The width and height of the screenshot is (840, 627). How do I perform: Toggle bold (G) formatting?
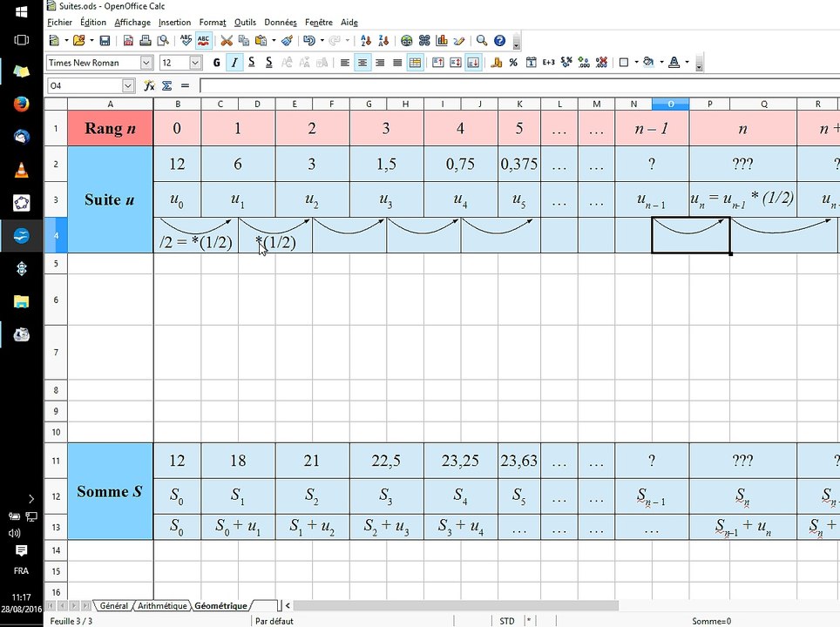click(x=217, y=63)
